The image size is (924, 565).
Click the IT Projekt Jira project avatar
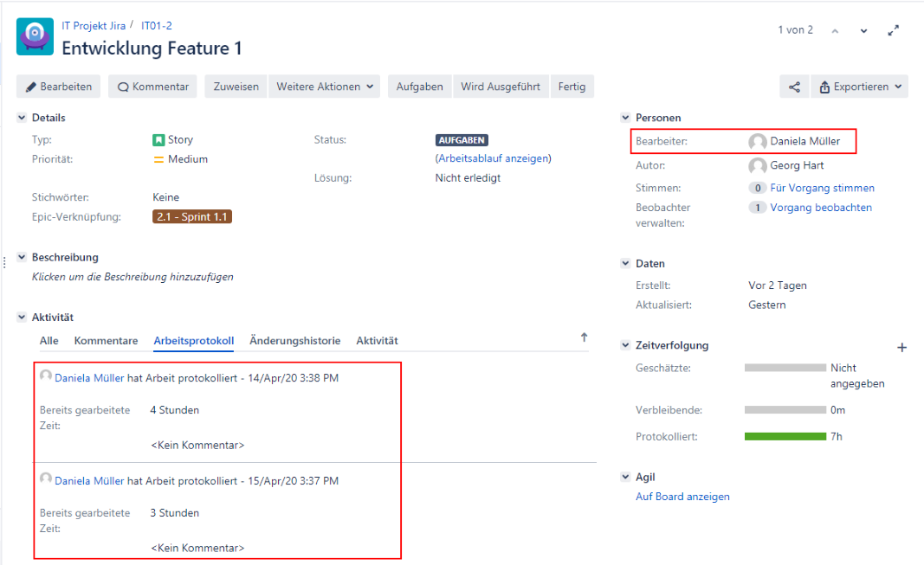pos(35,37)
